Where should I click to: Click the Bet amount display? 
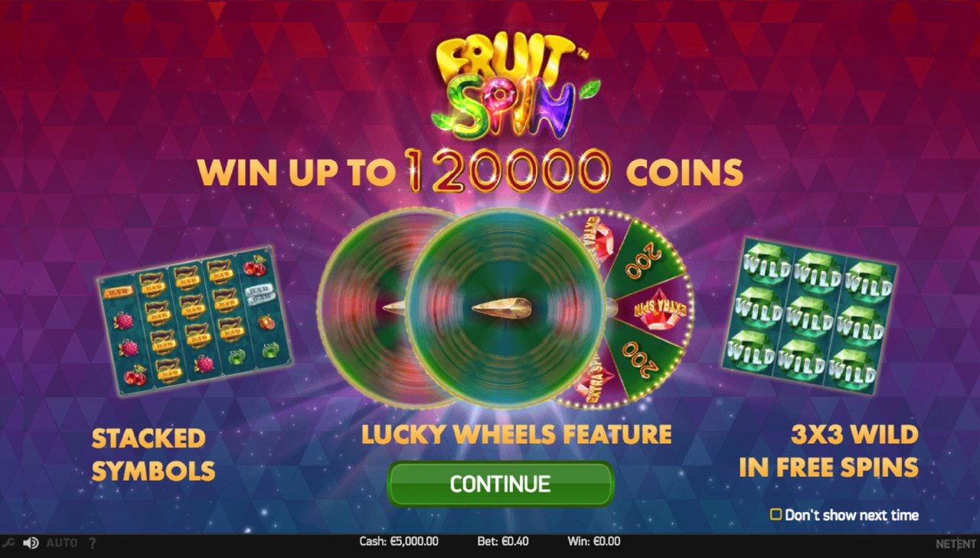503,542
